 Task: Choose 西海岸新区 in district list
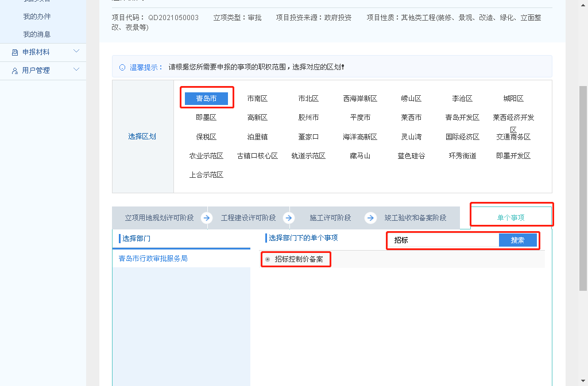360,99
